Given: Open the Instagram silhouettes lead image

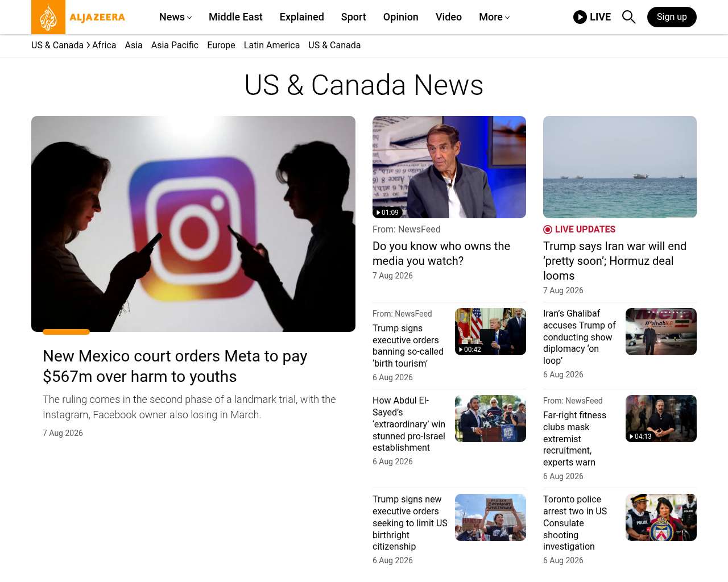Looking at the screenshot, I should click(193, 224).
